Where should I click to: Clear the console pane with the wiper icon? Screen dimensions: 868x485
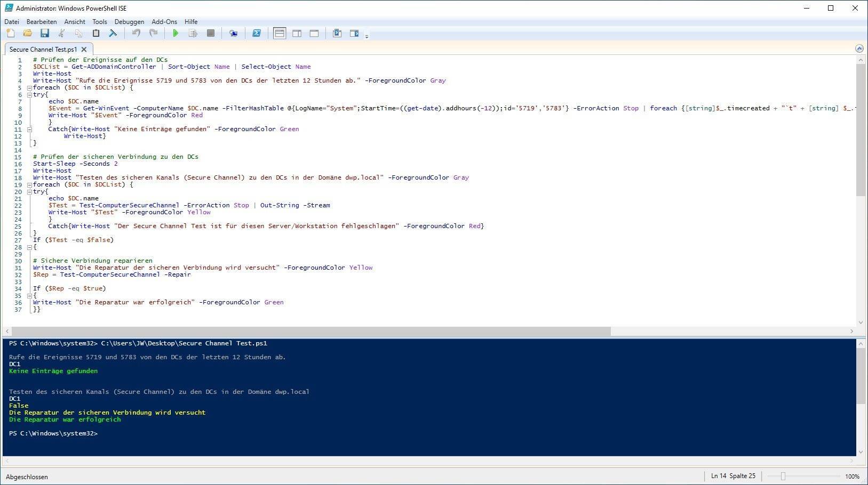click(113, 34)
